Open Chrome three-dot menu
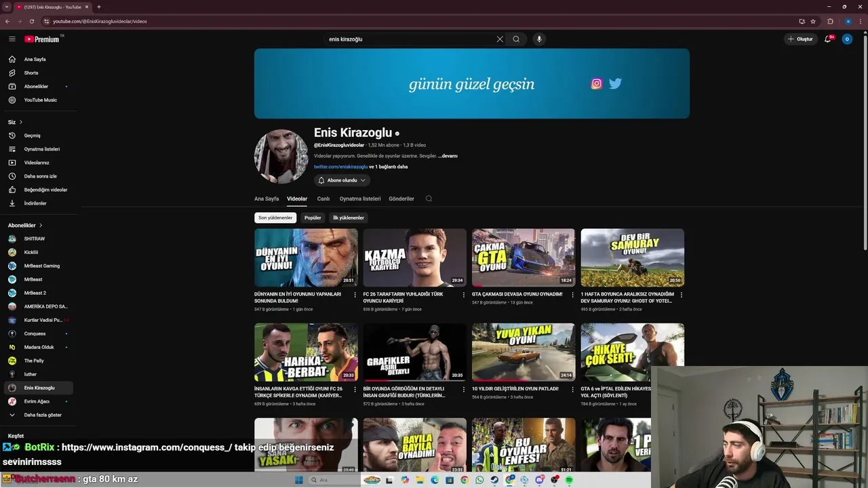Image resolution: width=868 pixels, height=488 pixels. tap(861, 21)
